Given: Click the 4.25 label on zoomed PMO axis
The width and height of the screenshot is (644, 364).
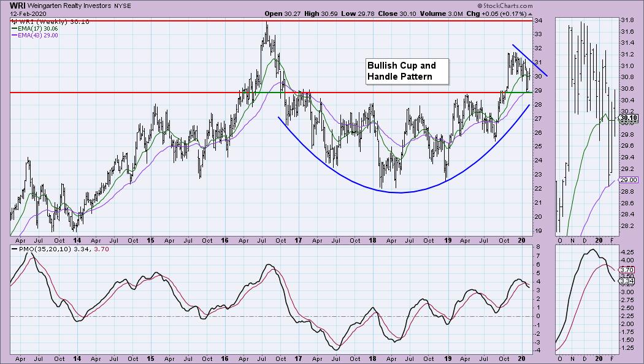Looking at the screenshot, I should click(627, 252).
